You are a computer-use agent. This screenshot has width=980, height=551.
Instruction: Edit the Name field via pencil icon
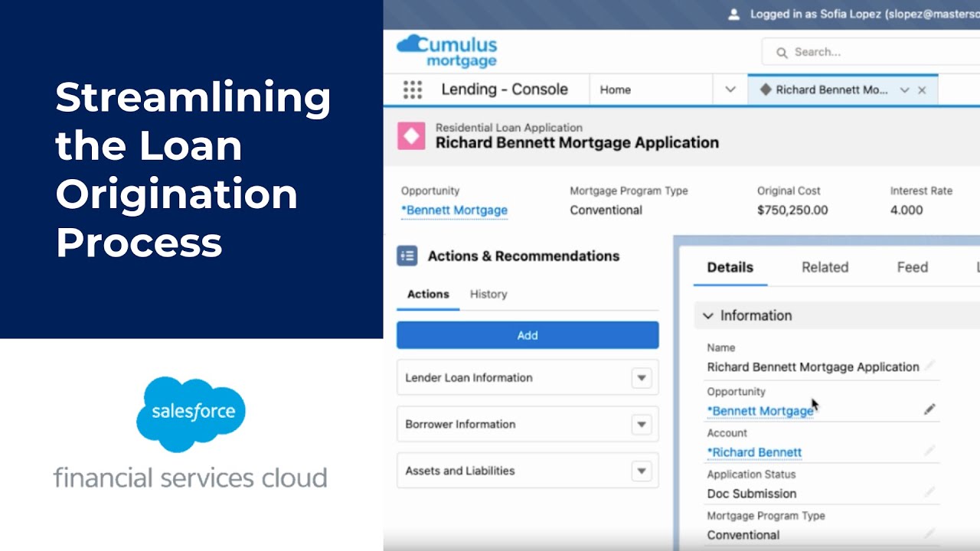pos(929,365)
